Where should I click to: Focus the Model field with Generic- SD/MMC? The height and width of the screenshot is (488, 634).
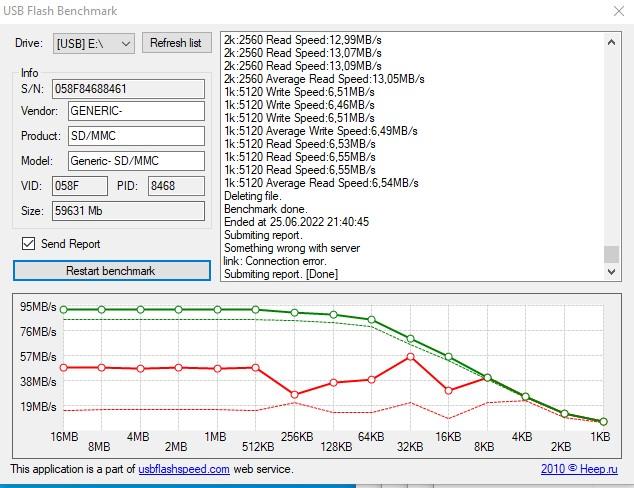click(136, 161)
